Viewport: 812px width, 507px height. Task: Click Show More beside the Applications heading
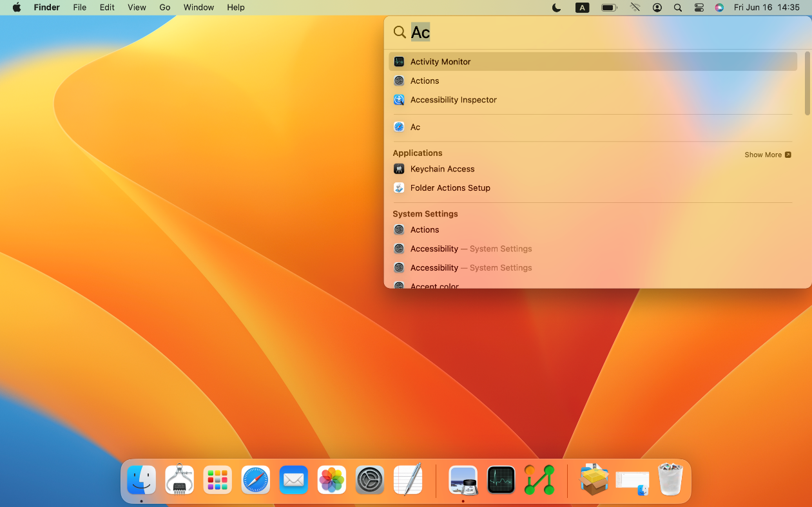point(768,155)
